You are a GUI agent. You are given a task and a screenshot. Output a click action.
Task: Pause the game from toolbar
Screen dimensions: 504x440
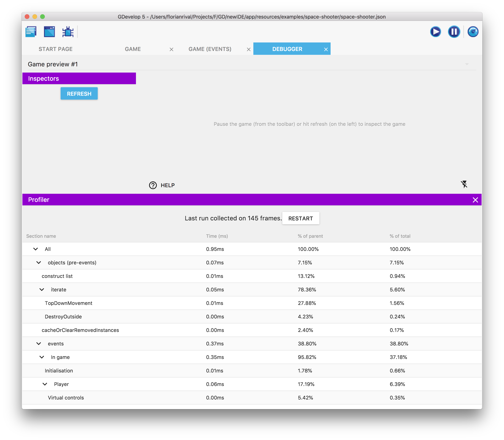454,32
